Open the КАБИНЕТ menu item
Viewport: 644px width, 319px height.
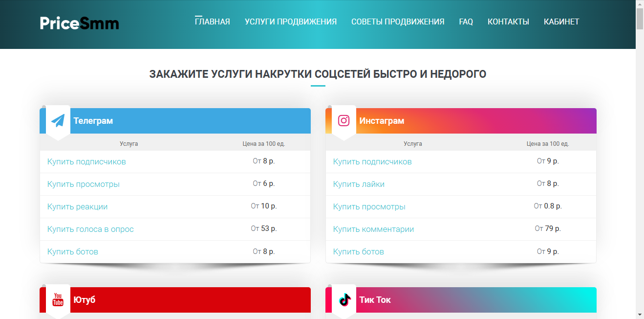561,22
